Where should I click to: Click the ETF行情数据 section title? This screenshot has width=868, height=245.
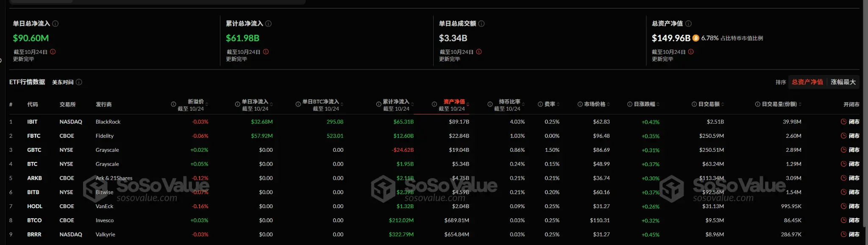point(27,82)
